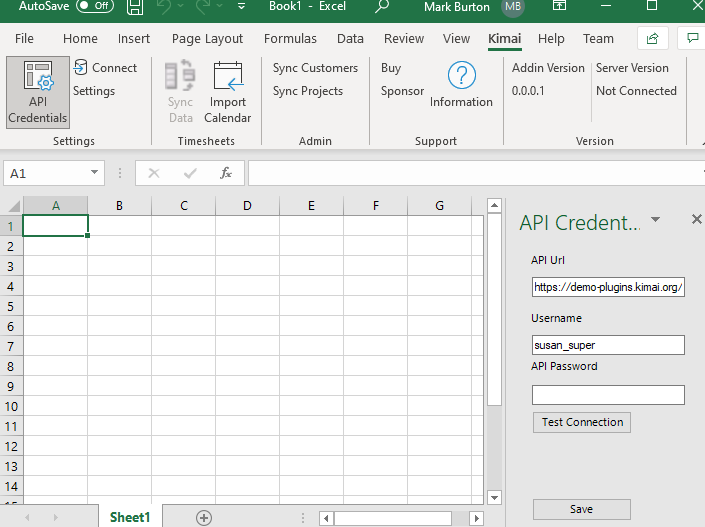Open Import Calendar tool
Image resolution: width=705 pixels, height=527 pixels.
point(228,92)
